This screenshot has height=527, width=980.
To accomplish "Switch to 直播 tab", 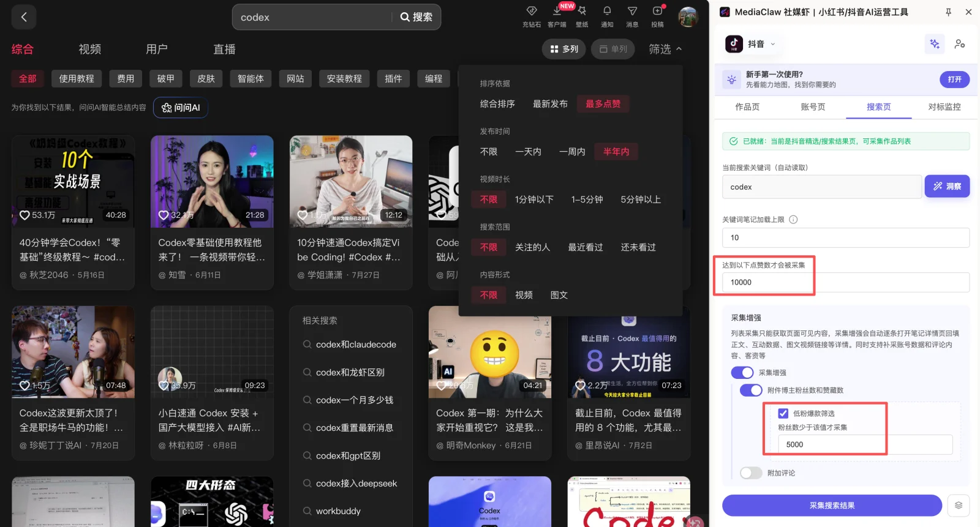I will point(224,49).
